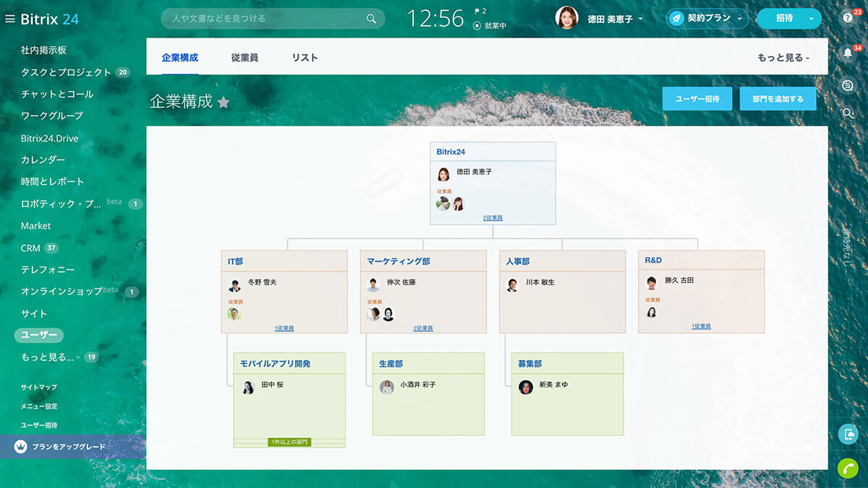
Task: Open the chat bubble icon in right bar
Action: (x=848, y=85)
